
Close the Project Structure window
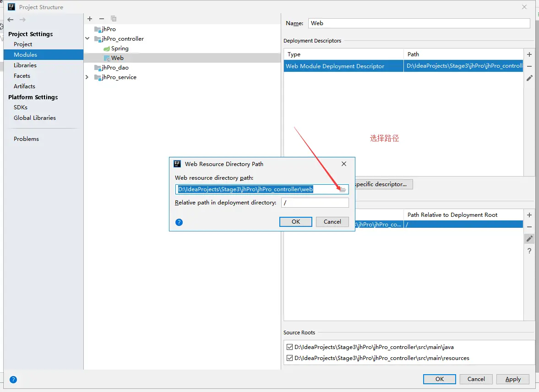(x=524, y=7)
